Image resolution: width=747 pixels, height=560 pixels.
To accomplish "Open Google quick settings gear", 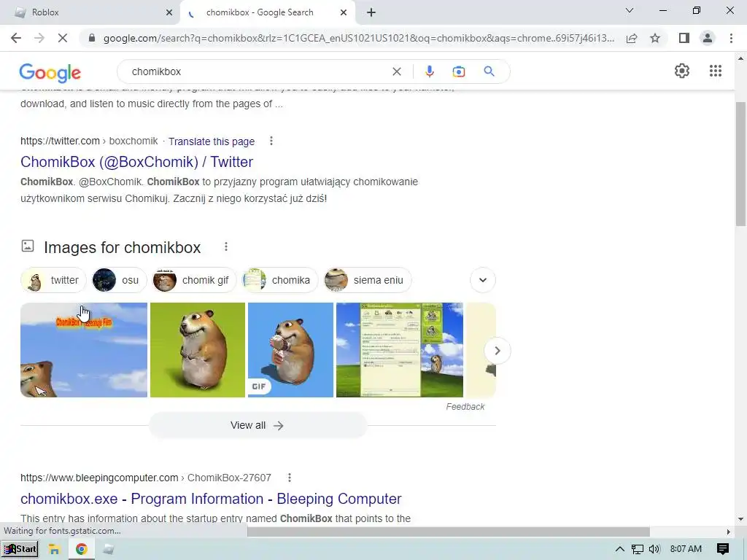I will [682, 71].
